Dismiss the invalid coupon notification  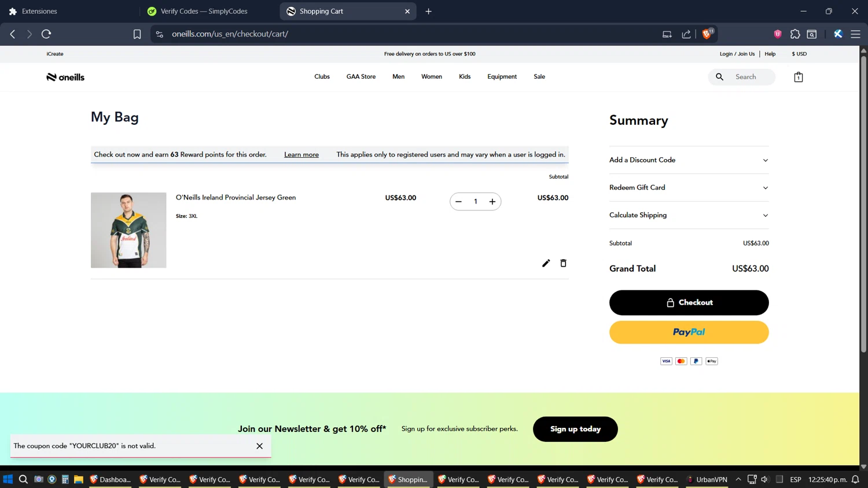259,446
